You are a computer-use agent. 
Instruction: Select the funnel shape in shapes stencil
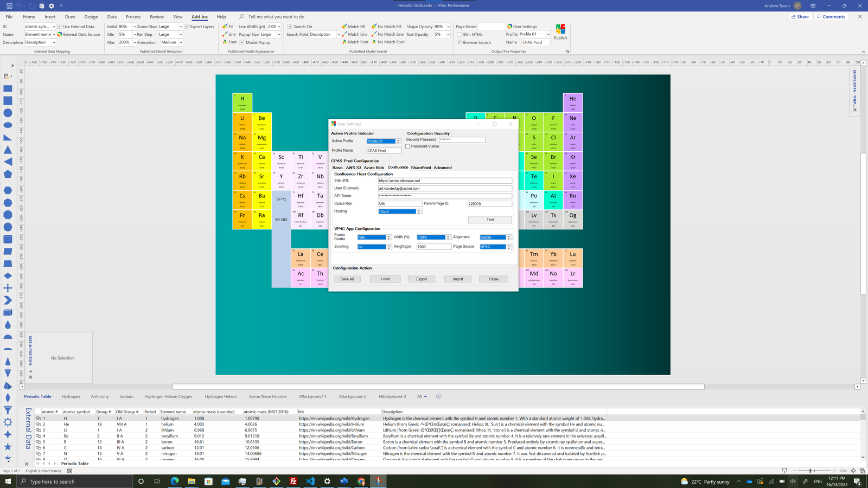8,410
